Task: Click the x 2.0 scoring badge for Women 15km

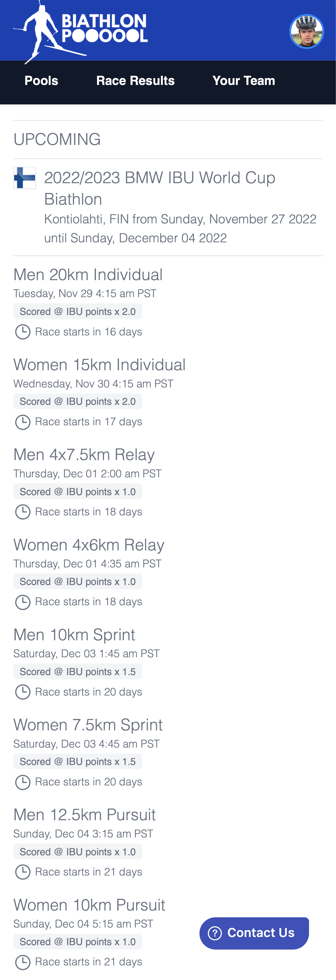Action: [78, 402]
